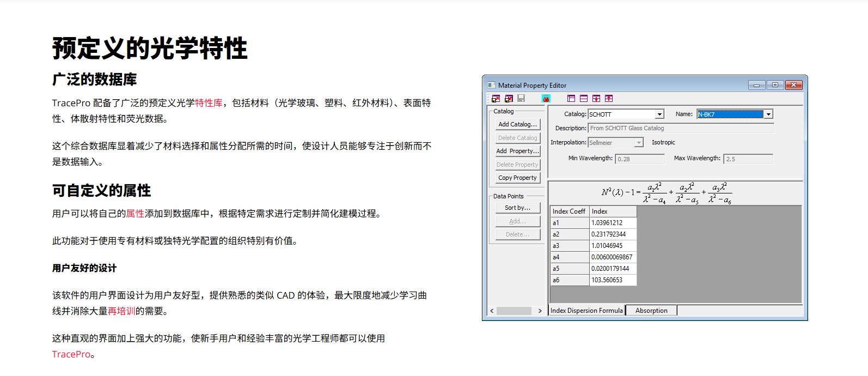868x376 pixels.
Task: Click the Delete Catalog button
Action: tap(517, 138)
